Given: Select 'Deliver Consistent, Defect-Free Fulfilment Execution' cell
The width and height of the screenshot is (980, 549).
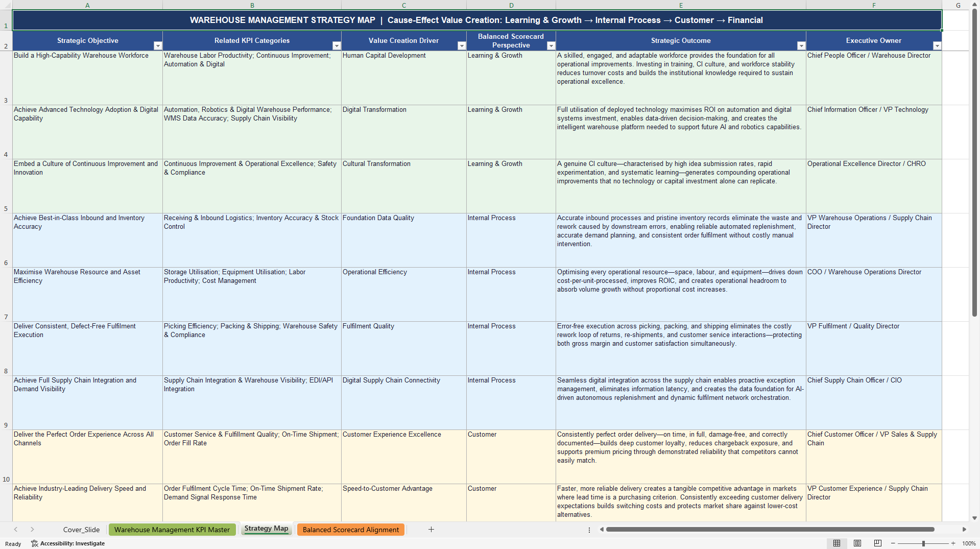Looking at the screenshot, I should pos(87,349).
